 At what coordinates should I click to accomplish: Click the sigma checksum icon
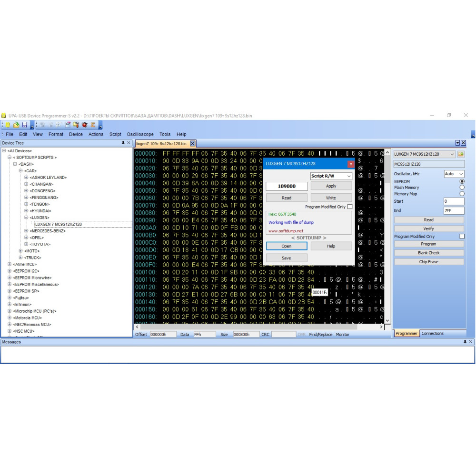pos(93,125)
